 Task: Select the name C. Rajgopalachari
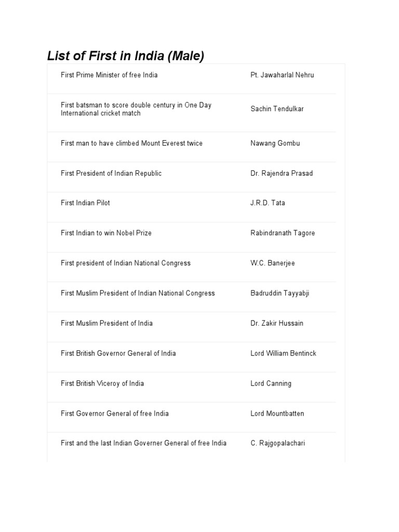click(x=278, y=444)
